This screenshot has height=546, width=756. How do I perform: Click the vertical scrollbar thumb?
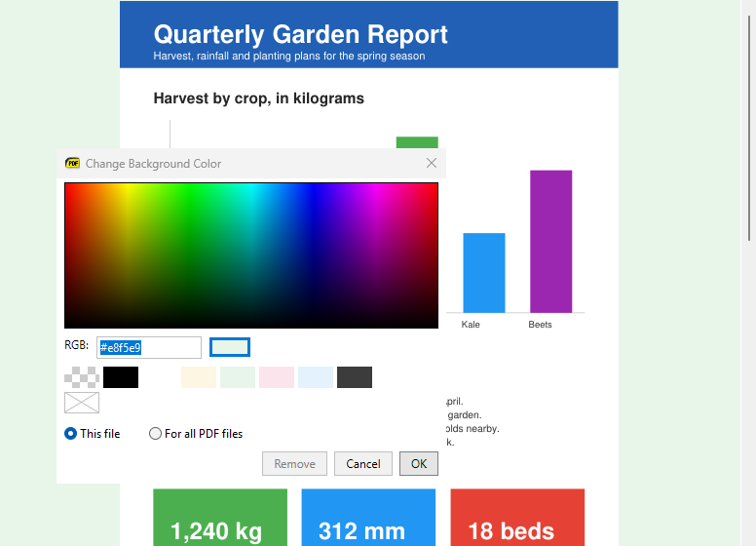pos(749,128)
